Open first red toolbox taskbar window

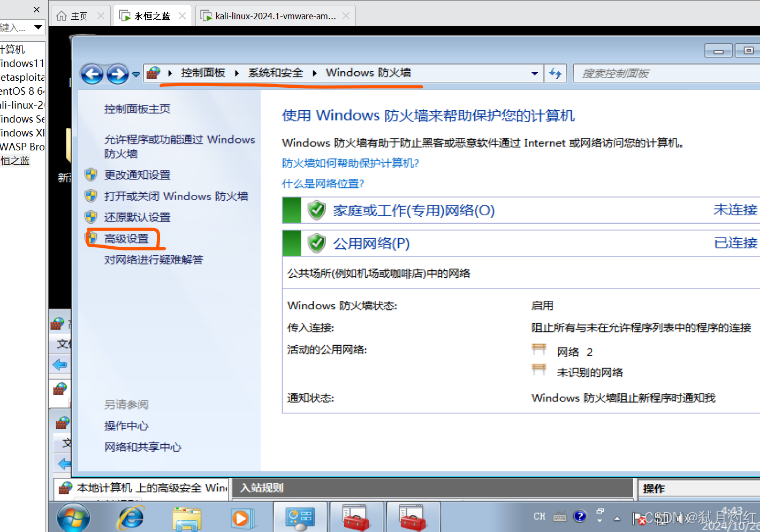(x=356, y=518)
